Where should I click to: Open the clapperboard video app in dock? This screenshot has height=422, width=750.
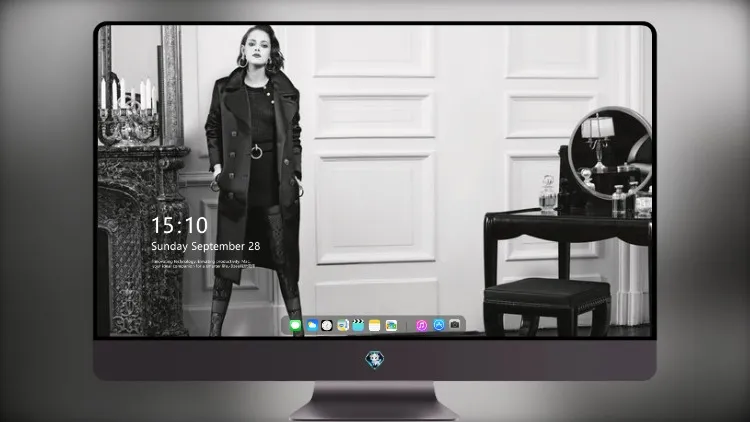(x=358, y=325)
